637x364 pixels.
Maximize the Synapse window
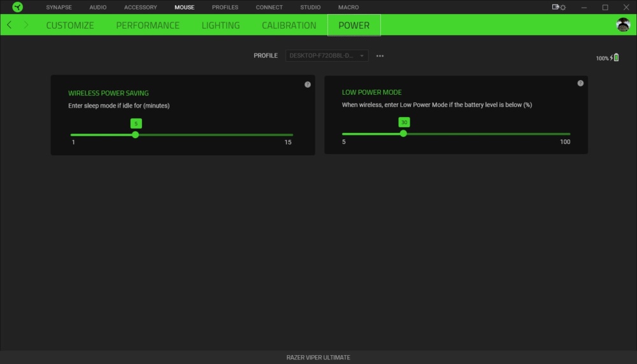[x=605, y=7]
